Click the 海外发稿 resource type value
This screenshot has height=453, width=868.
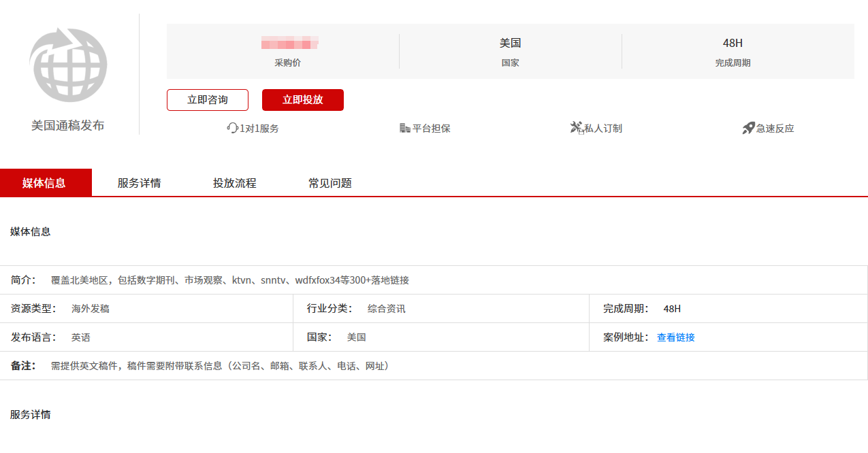(x=91, y=309)
